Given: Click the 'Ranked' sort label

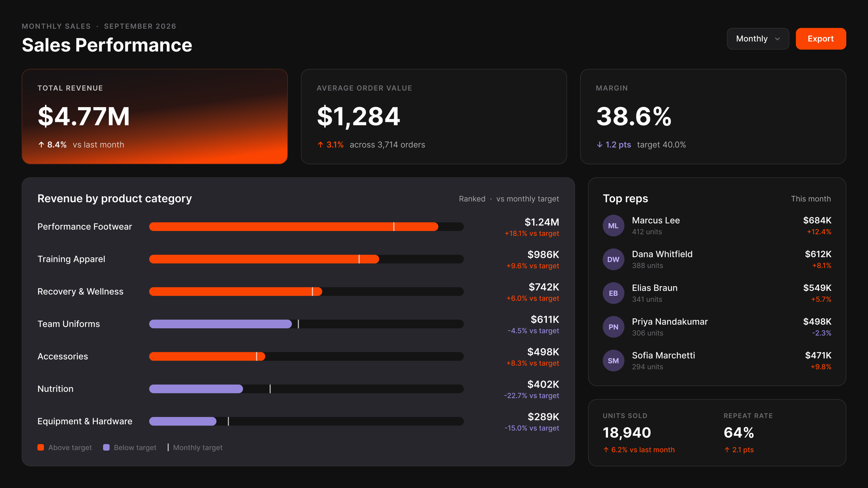Looking at the screenshot, I should coord(472,199).
